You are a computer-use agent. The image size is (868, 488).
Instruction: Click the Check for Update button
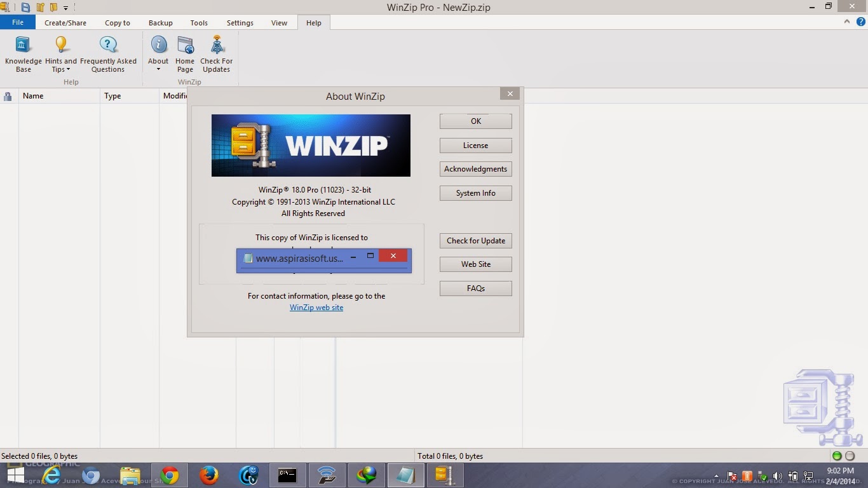point(476,241)
